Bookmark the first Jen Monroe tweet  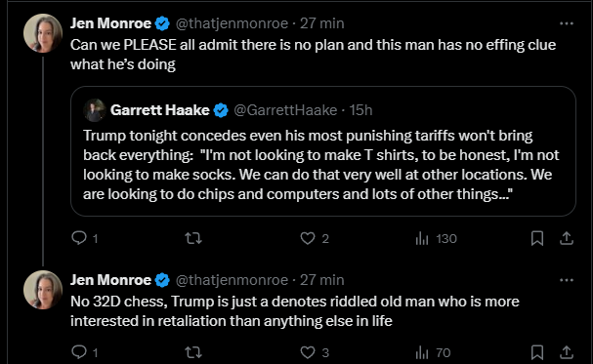click(x=537, y=238)
